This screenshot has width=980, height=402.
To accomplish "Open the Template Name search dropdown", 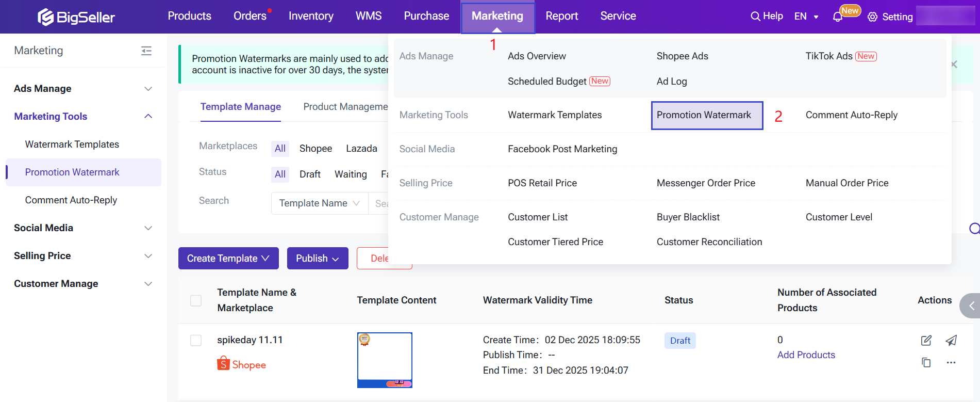I will (319, 203).
